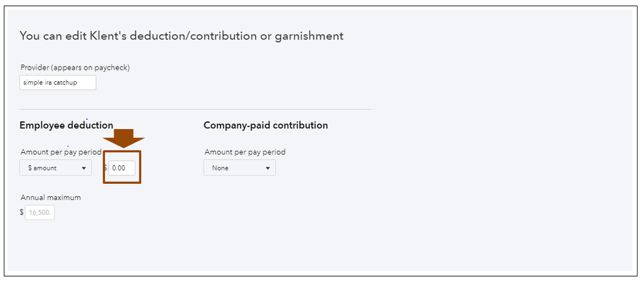Open the "$ amount" deduction type dropdown
Viewport: 644px width, 282px height.
(x=55, y=168)
